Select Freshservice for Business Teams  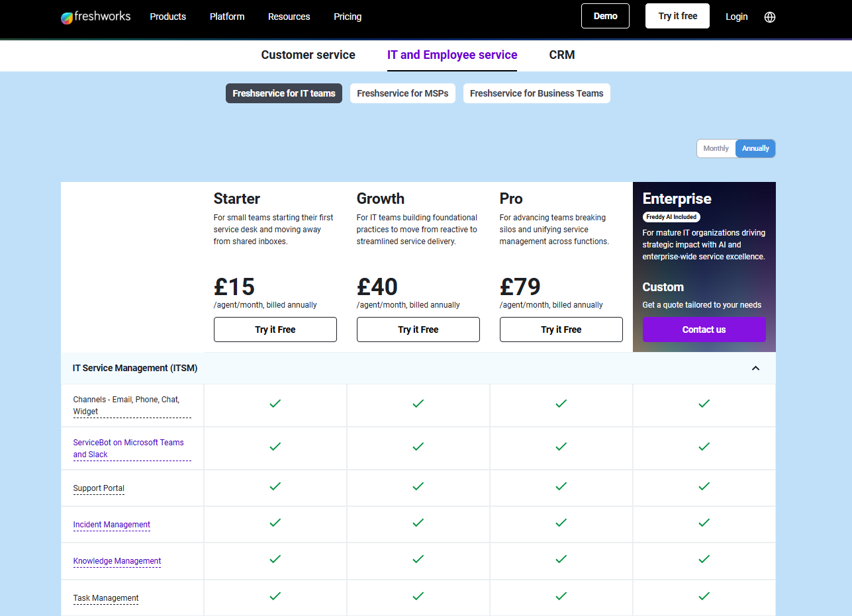pos(536,93)
